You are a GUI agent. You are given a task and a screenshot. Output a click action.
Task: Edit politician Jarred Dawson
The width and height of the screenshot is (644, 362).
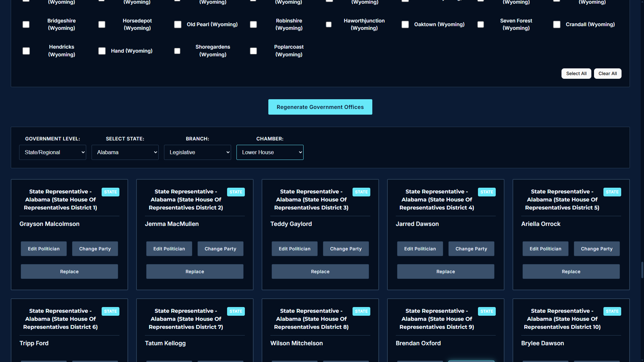pos(420,249)
